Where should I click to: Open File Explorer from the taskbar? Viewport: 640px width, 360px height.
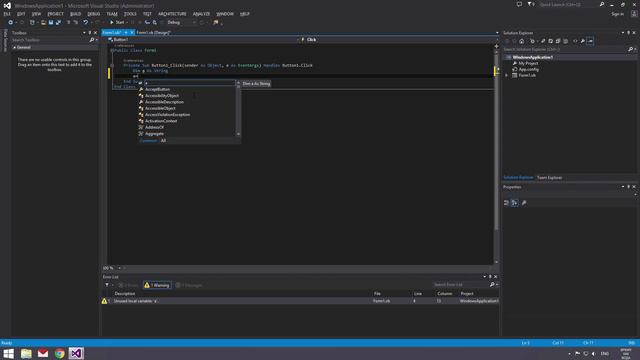[x=26, y=353]
